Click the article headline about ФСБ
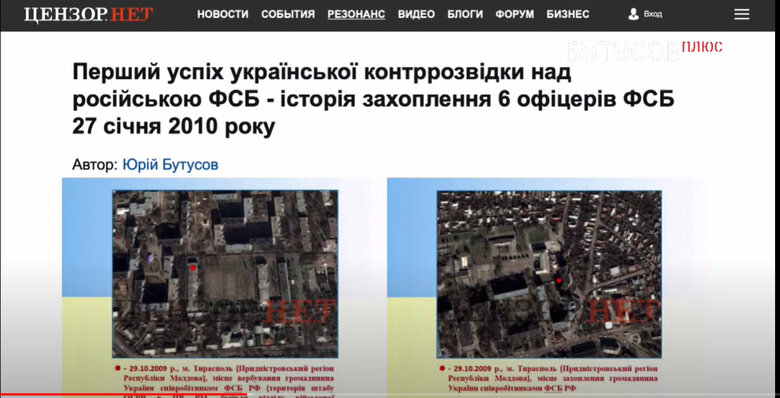Screen dimensions: 780x398 click(373, 100)
